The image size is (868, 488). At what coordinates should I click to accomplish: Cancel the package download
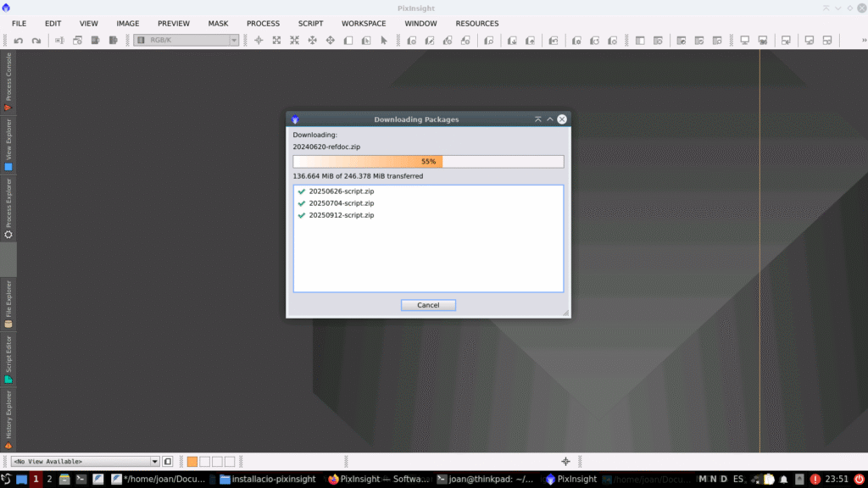pyautogui.click(x=428, y=305)
